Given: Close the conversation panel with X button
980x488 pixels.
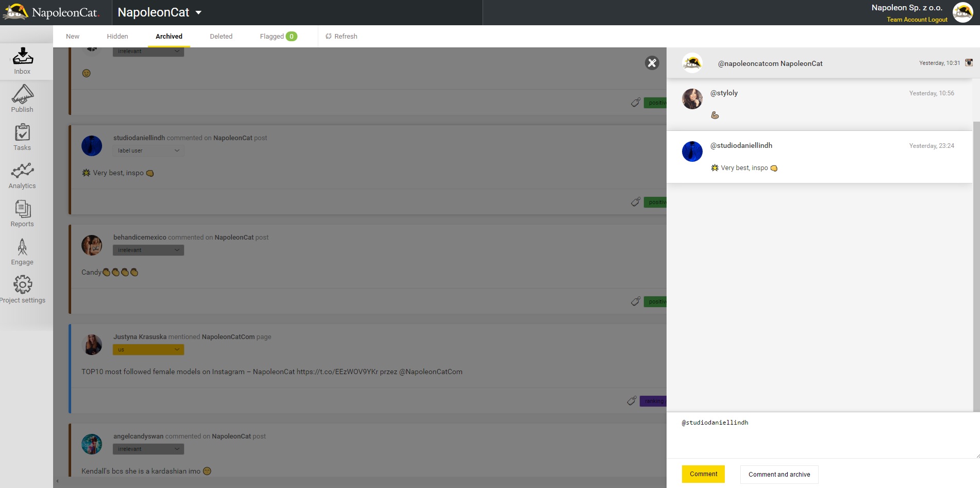Looking at the screenshot, I should (x=652, y=63).
